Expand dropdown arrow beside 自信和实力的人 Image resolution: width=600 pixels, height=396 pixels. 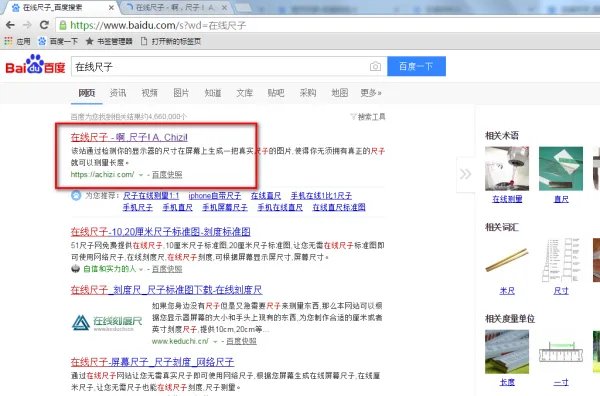(141, 269)
